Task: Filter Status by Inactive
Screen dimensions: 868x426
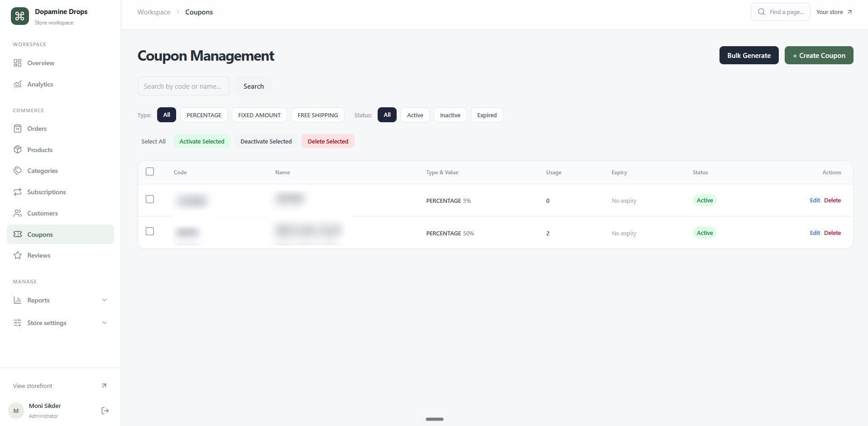Action: [x=450, y=115]
